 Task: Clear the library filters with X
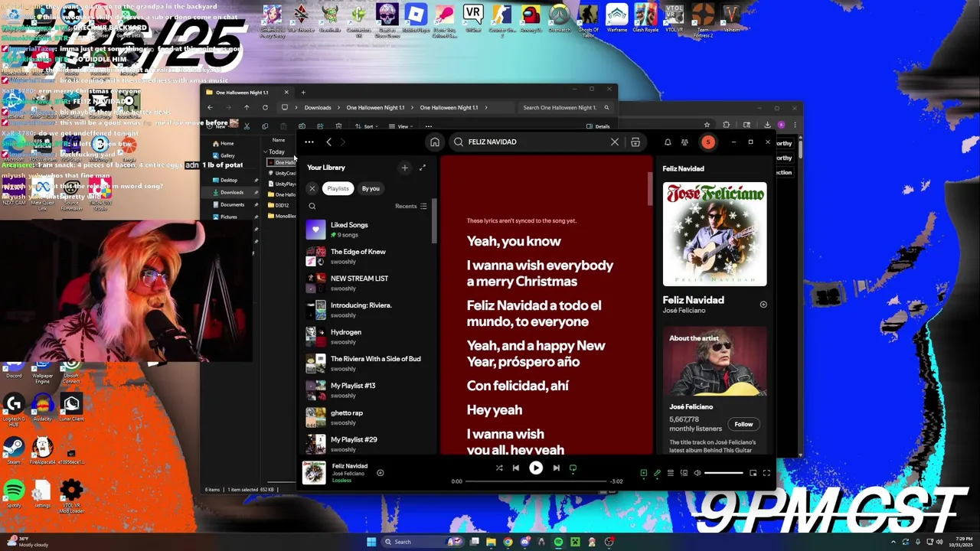tap(312, 188)
